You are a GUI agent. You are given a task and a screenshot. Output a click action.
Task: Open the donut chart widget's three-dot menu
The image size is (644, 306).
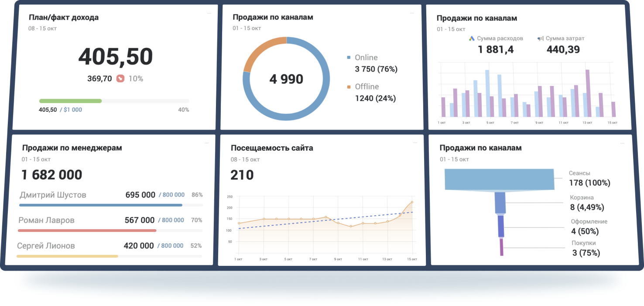[412, 13]
